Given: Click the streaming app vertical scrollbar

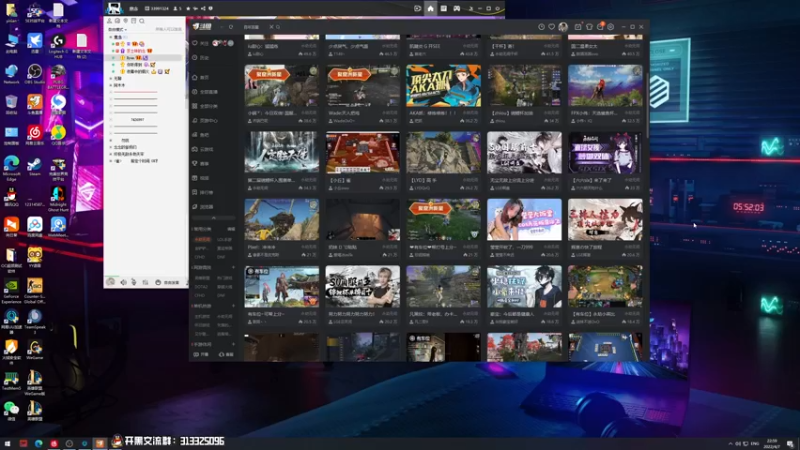Looking at the screenshot, I should click(x=647, y=105).
